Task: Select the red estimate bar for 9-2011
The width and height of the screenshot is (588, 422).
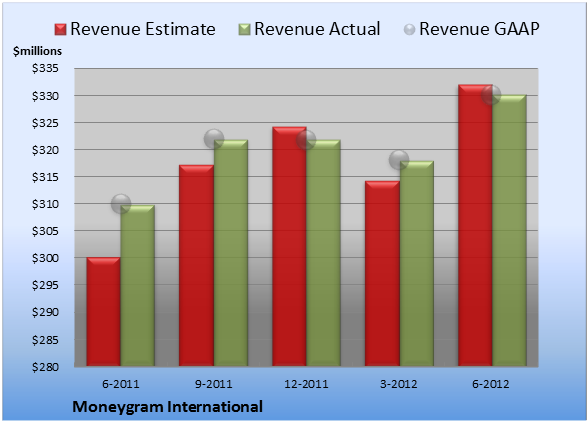Action: tap(196, 265)
